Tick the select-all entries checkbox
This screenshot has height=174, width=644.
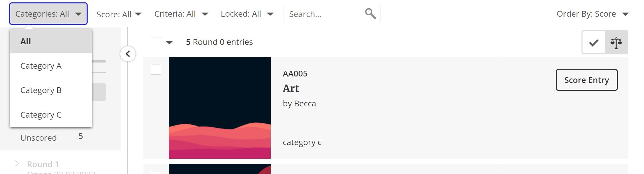tap(156, 42)
